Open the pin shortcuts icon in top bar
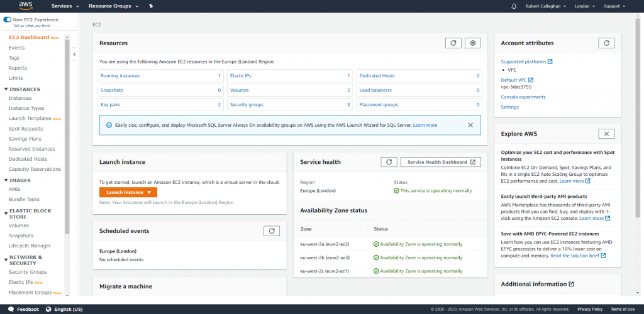 pos(151,6)
